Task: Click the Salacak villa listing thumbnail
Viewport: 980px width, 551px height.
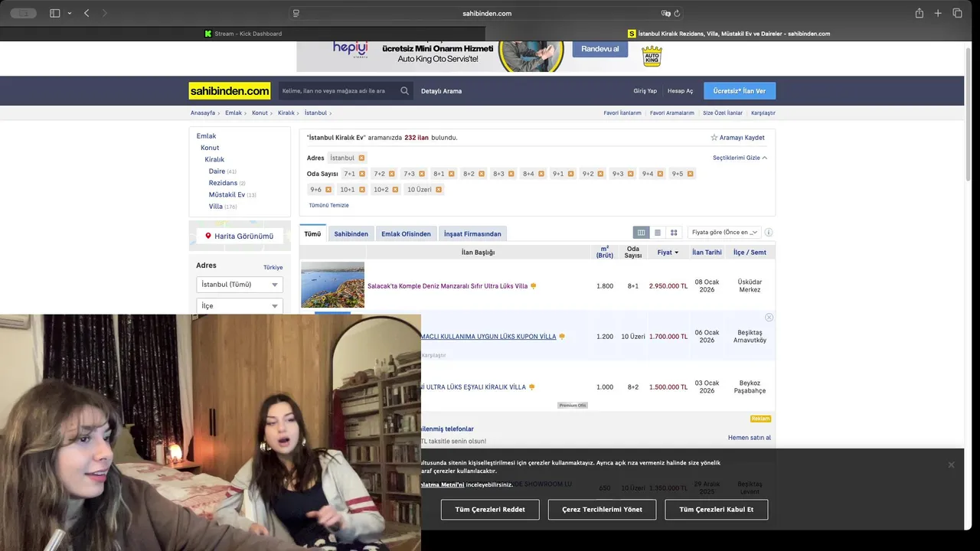Action: [x=332, y=285]
